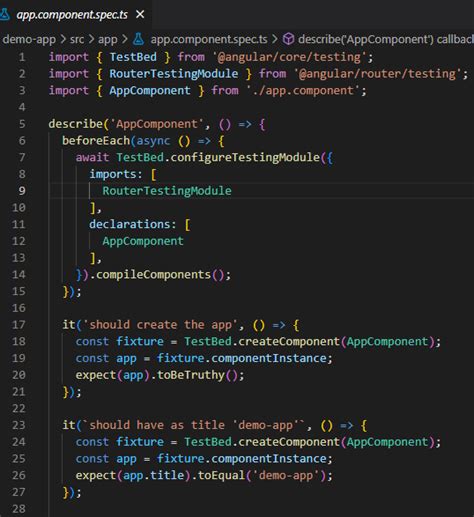Click line number 17 in the gutter
This screenshot has width=474, height=517.
tap(19, 325)
